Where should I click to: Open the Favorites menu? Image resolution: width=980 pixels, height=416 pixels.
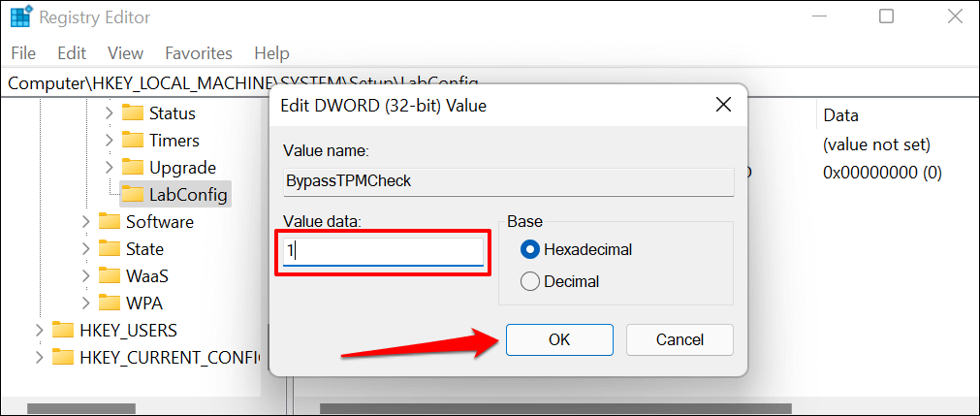pos(199,53)
